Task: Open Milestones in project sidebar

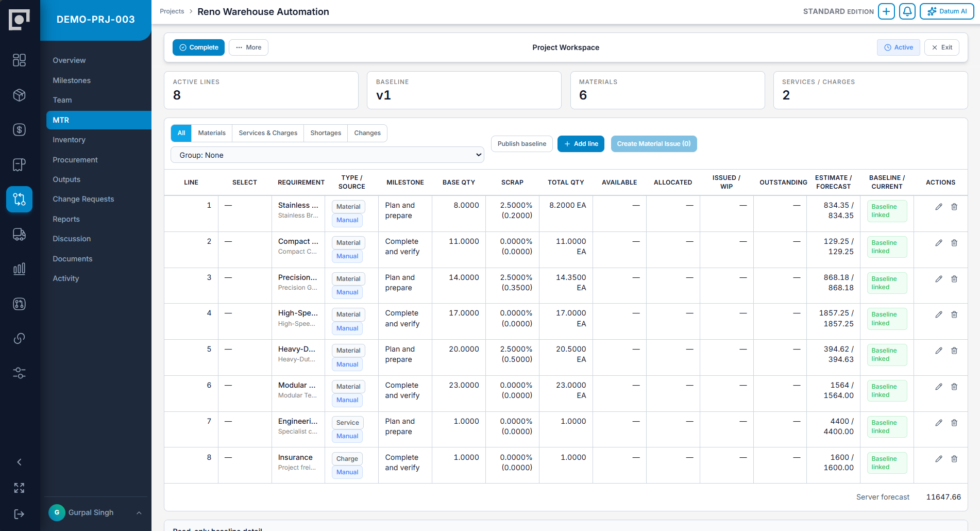Action: pos(72,80)
